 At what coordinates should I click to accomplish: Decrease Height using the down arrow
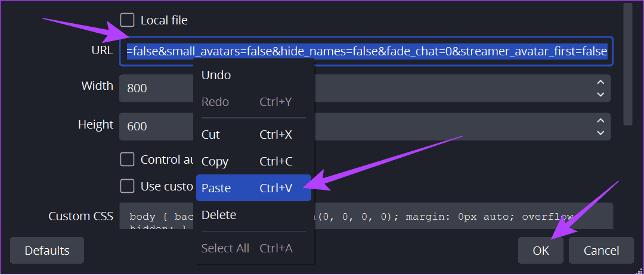600,133
